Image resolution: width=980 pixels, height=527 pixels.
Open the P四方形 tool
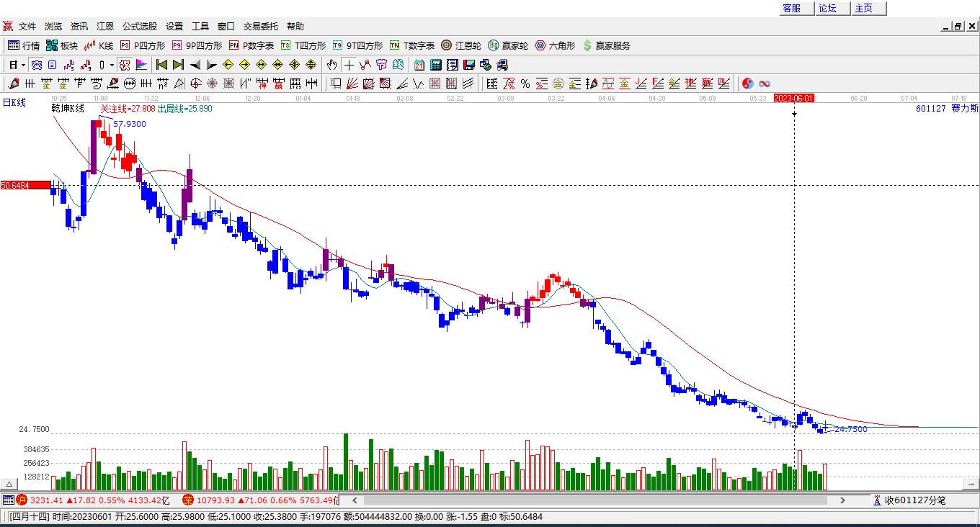[x=143, y=45]
